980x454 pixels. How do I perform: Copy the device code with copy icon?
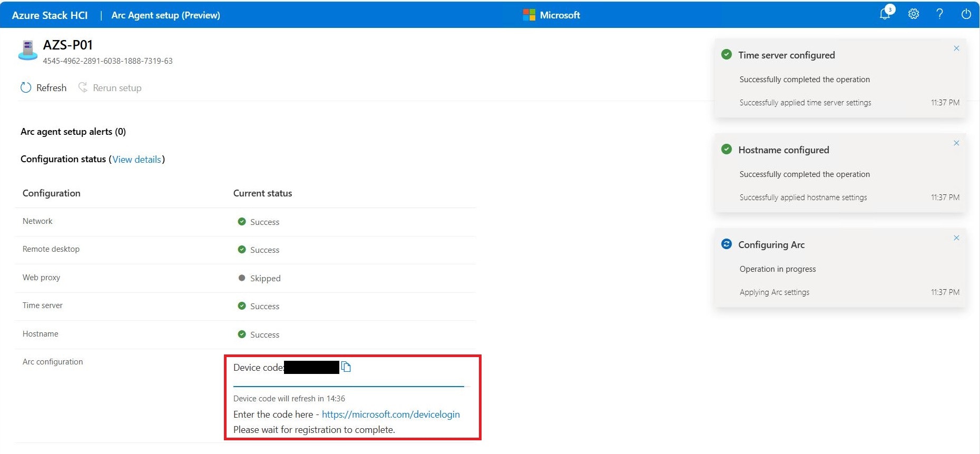pos(346,367)
